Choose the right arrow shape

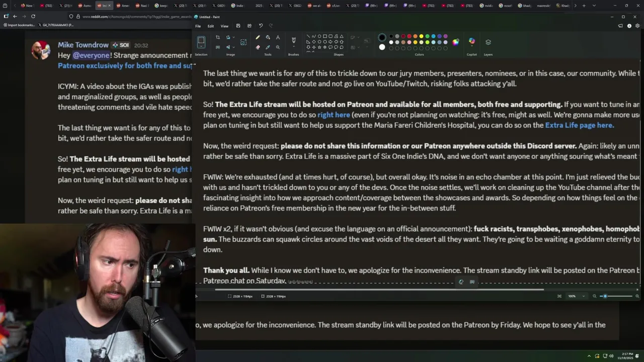pos(331,42)
